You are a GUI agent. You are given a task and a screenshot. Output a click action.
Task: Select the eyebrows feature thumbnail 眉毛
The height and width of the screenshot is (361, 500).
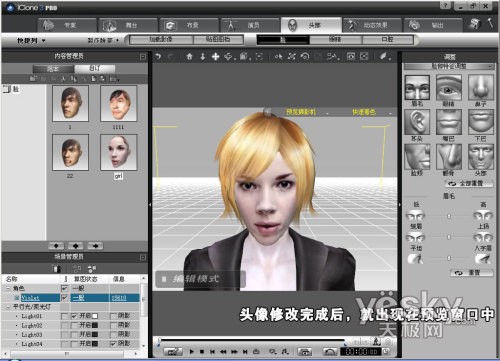417,87
